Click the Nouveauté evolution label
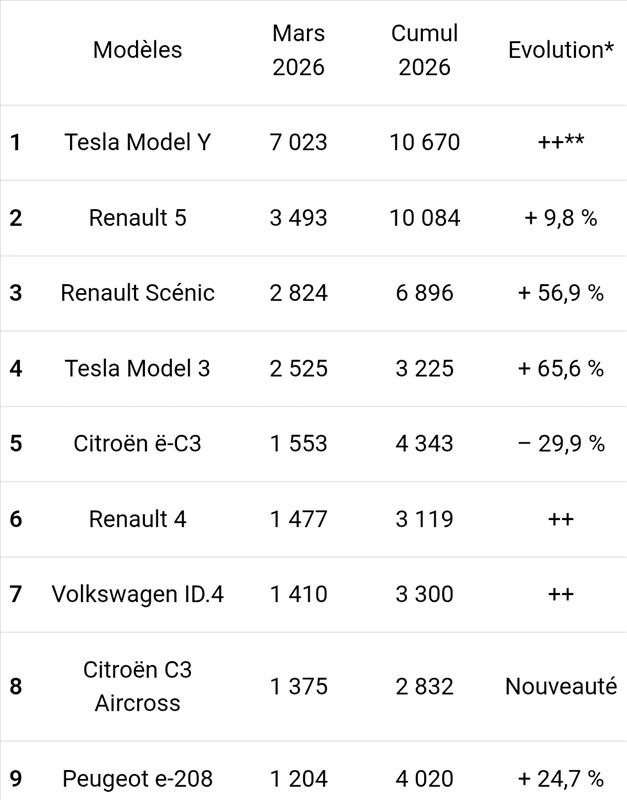This screenshot has height=800, width=627. coord(560,686)
